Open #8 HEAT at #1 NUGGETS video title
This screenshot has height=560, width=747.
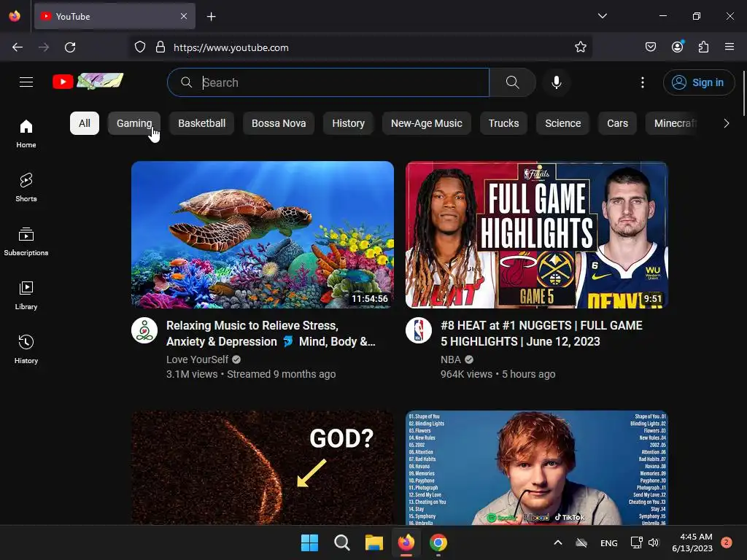coord(541,333)
